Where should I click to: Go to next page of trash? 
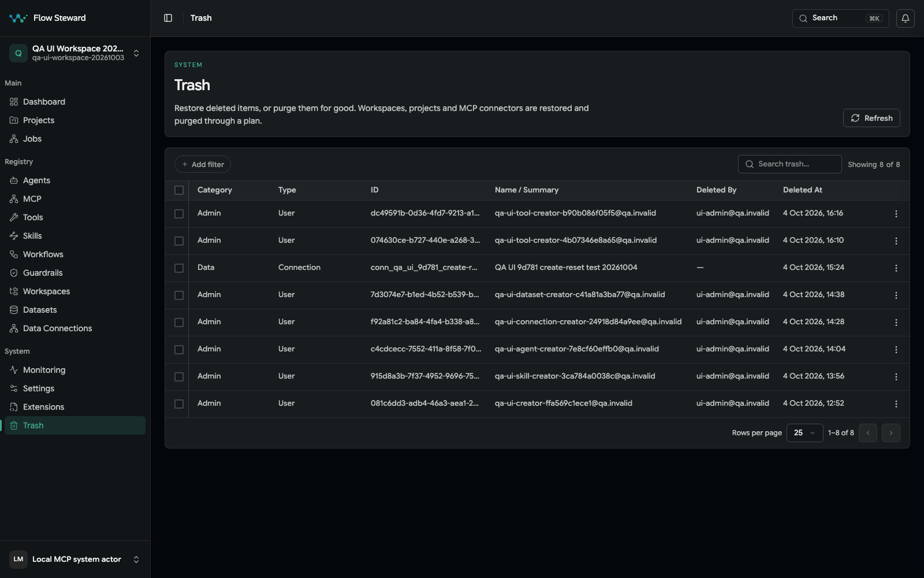(891, 433)
